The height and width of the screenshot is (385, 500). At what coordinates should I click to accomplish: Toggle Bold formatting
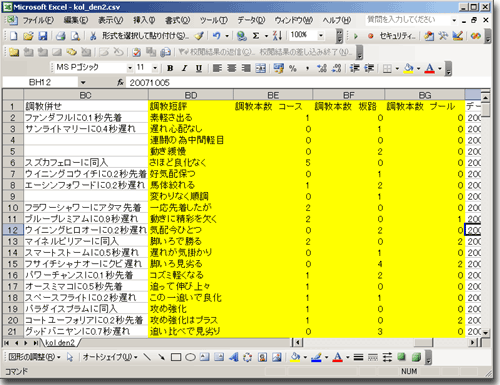click(170, 68)
